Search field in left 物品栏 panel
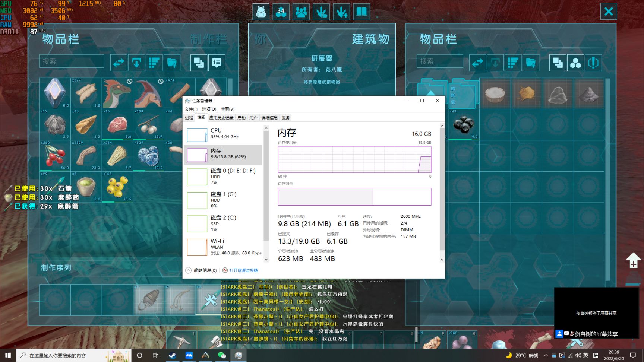The width and height of the screenshot is (644, 362). point(72,61)
